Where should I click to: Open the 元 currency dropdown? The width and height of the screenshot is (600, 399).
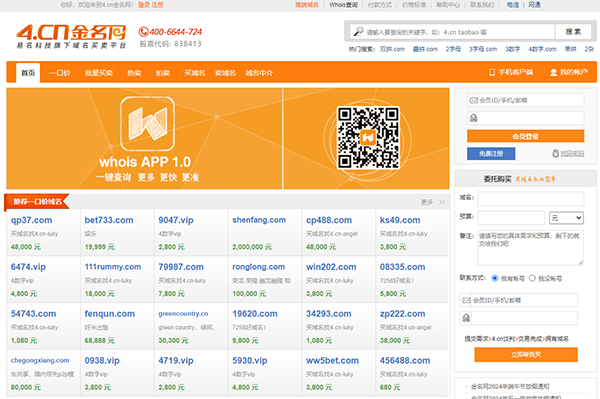click(566, 218)
